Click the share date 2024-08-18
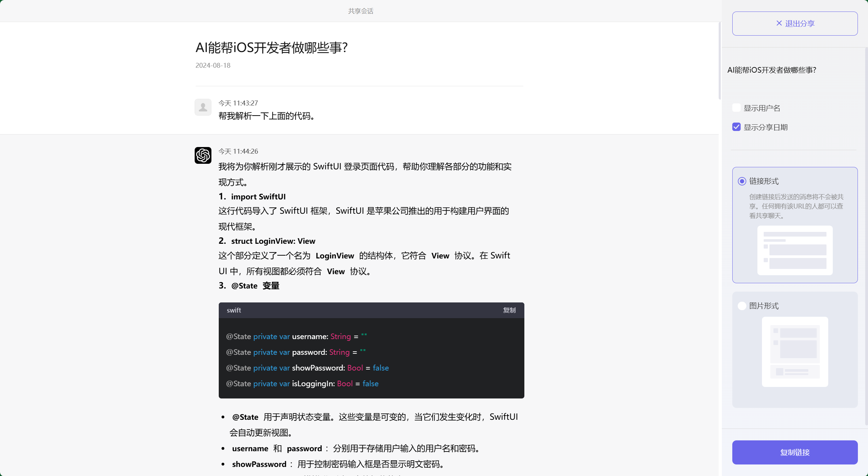 point(212,65)
